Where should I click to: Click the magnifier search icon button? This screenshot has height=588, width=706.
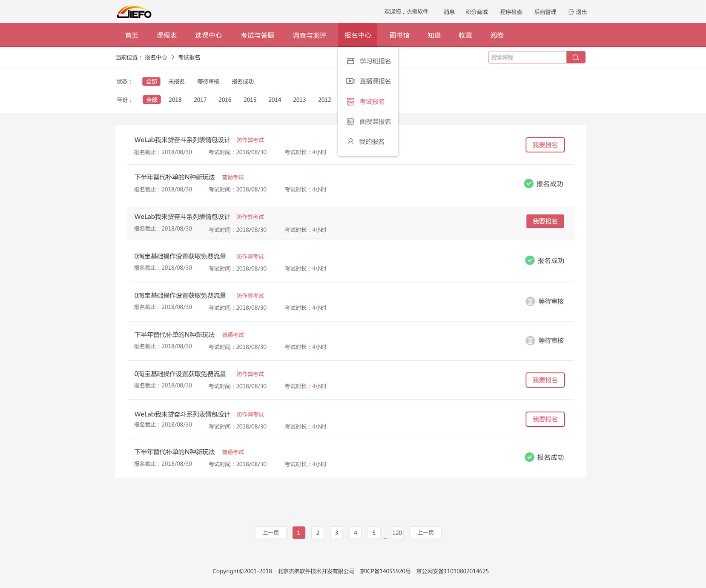(576, 57)
